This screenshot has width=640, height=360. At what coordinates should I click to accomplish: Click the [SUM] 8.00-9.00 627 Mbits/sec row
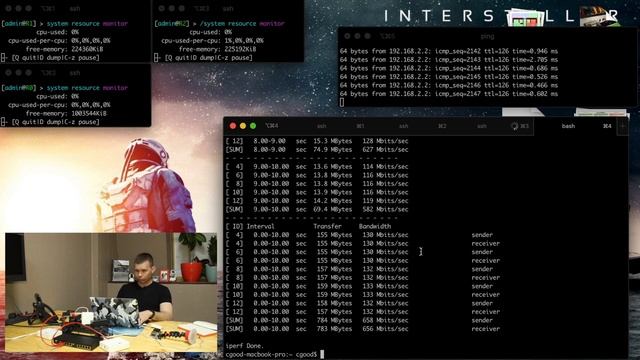pyautogui.click(x=317, y=150)
